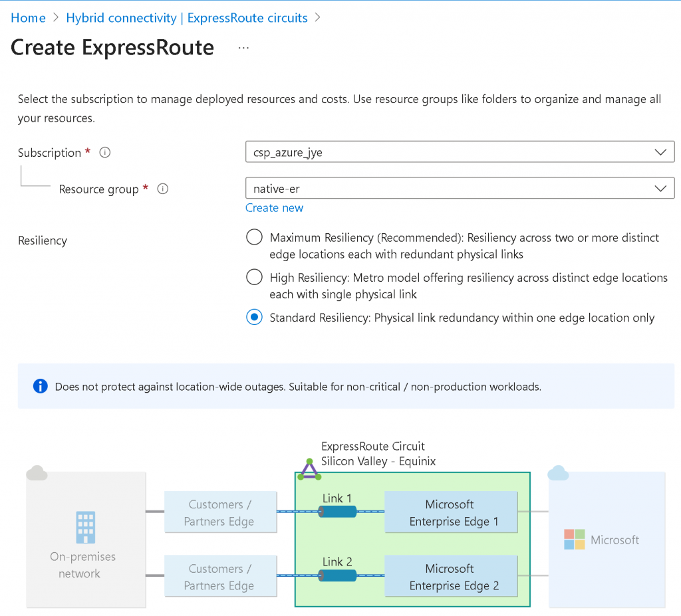Click the Microsoft Enterprise Edge 2 box
This screenshot has height=616, width=681.
[x=450, y=577]
